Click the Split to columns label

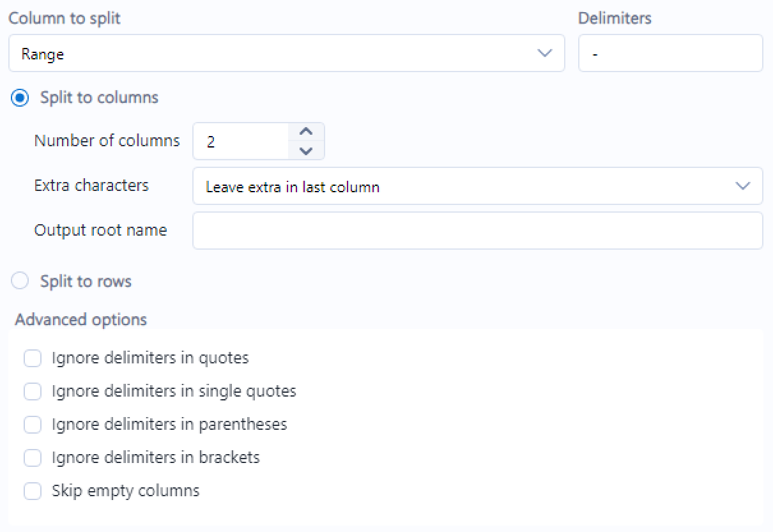click(99, 98)
